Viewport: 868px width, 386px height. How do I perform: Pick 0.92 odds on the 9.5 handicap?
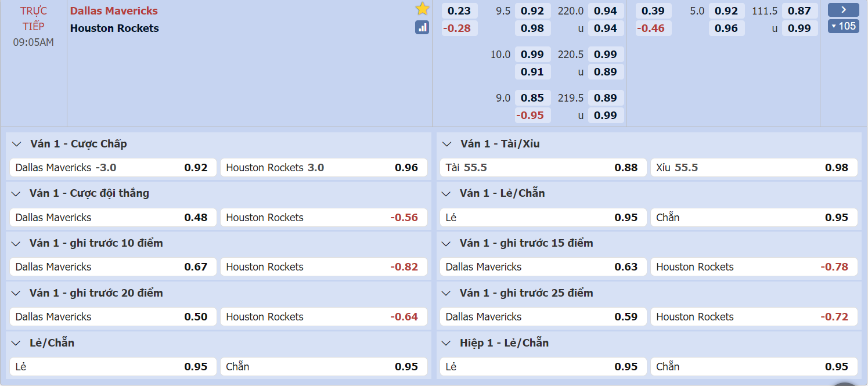coord(532,10)
